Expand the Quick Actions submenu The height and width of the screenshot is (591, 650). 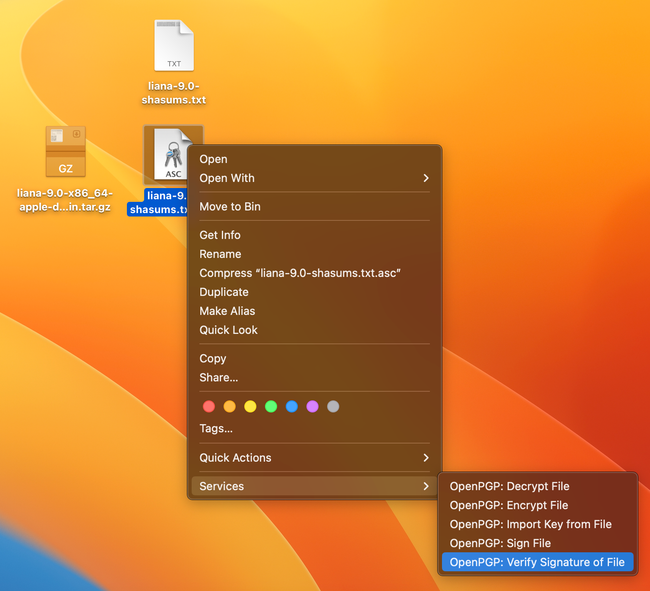pos(314,458)
